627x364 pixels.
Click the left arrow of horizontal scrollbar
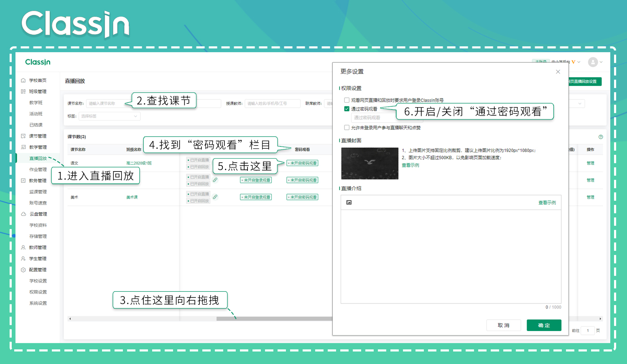click(x=70, y=319)
